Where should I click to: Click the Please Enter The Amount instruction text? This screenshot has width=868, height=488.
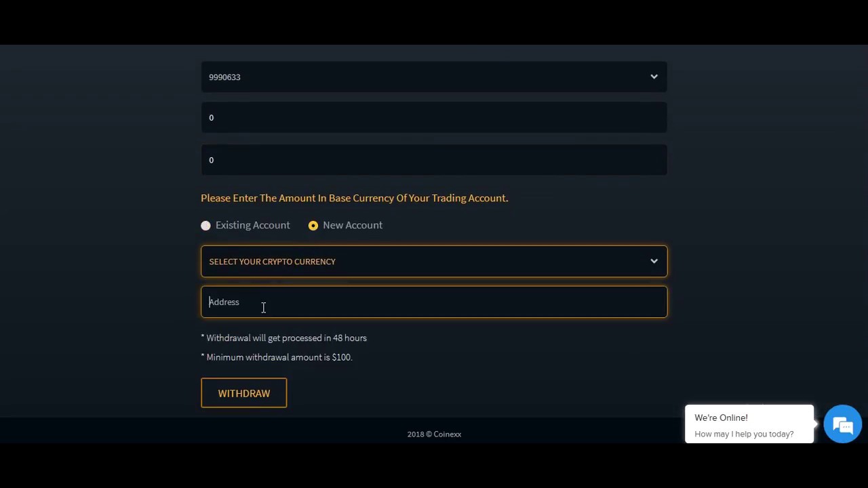point(354,198)
